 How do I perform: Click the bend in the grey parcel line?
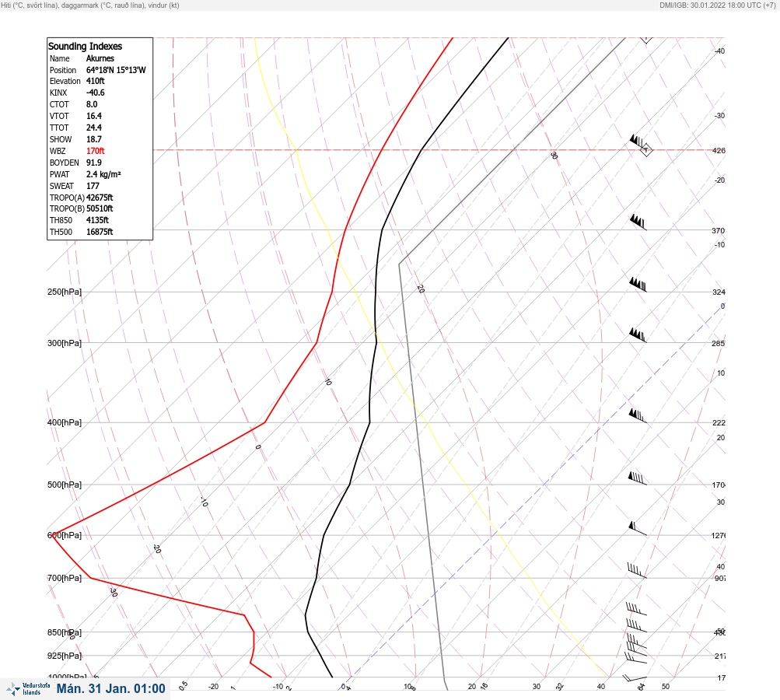coord(399,264)
